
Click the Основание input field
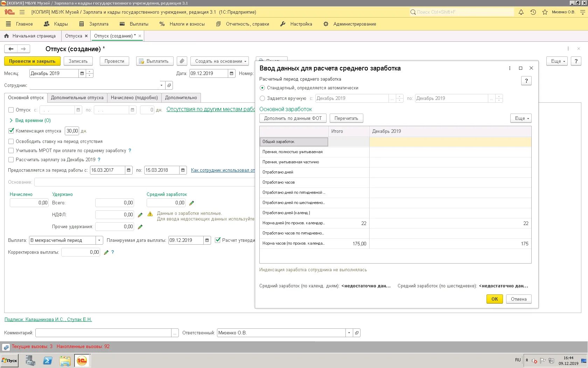click(145, 182)
